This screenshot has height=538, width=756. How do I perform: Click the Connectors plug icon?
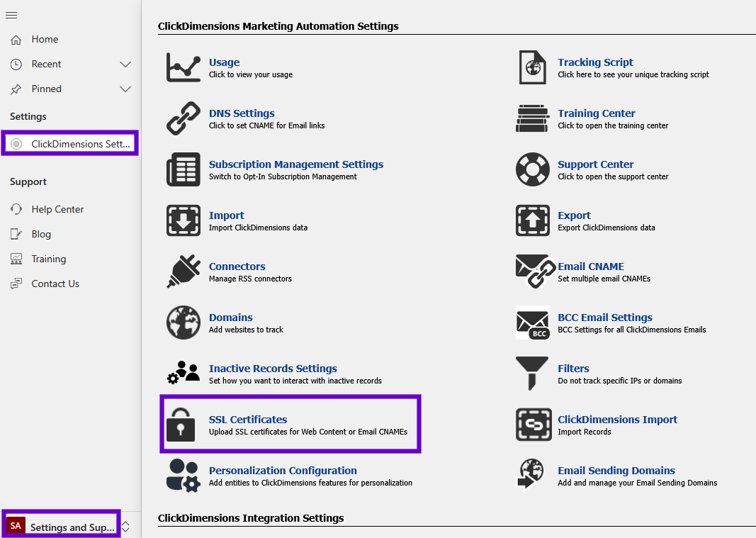[184, 271]
